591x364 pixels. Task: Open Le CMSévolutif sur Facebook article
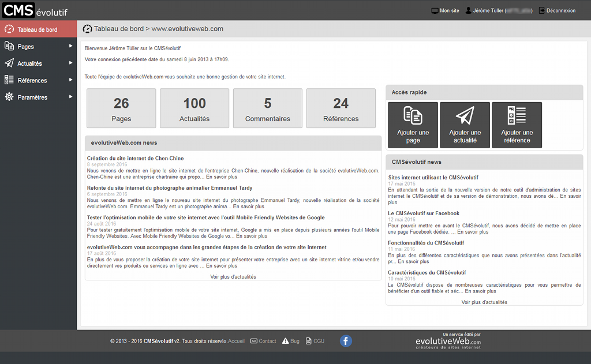click(x=424, y=213)
